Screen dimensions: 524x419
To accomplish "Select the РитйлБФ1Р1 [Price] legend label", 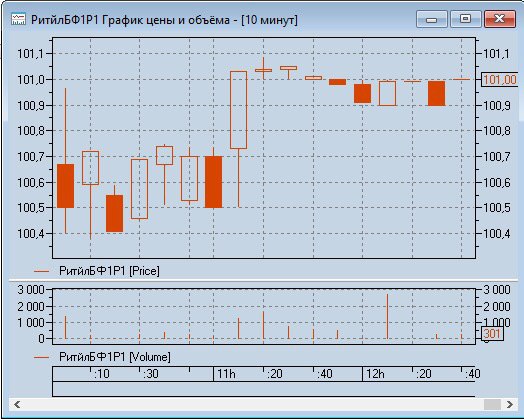I will 109,271.
